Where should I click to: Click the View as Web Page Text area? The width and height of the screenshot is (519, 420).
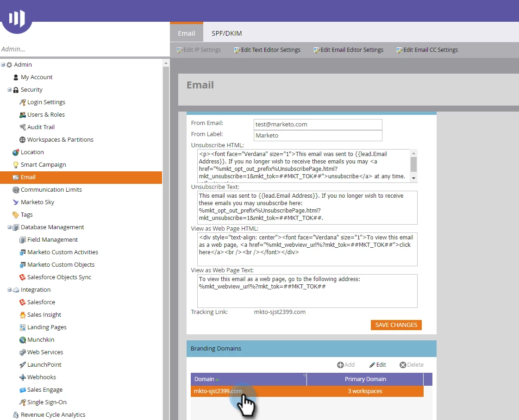(307, 291)
